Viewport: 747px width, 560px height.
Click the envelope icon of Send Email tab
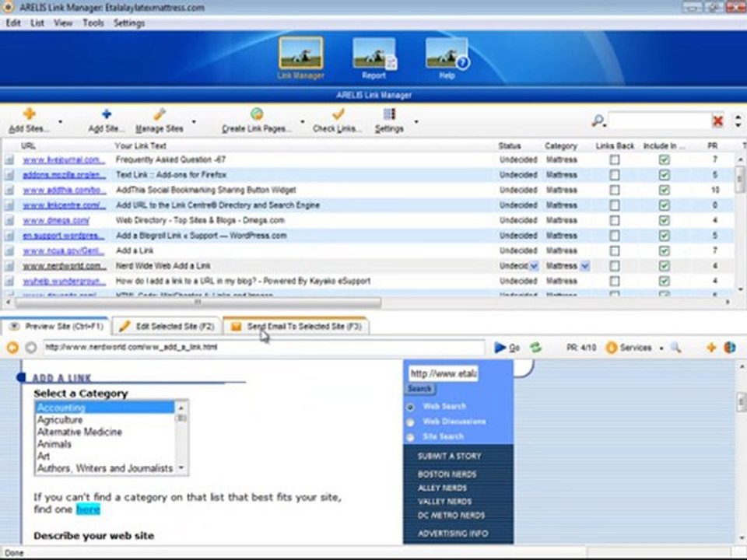[x=236, y=327]
